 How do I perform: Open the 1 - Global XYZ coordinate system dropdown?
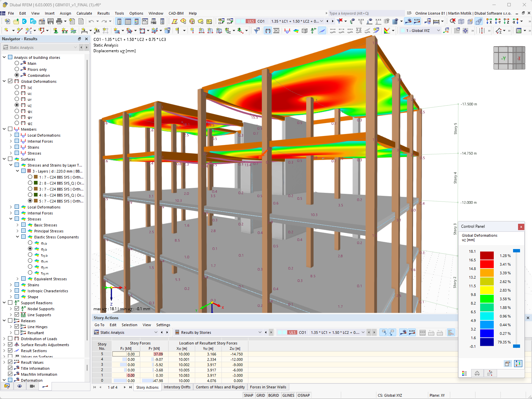point(439,30)
